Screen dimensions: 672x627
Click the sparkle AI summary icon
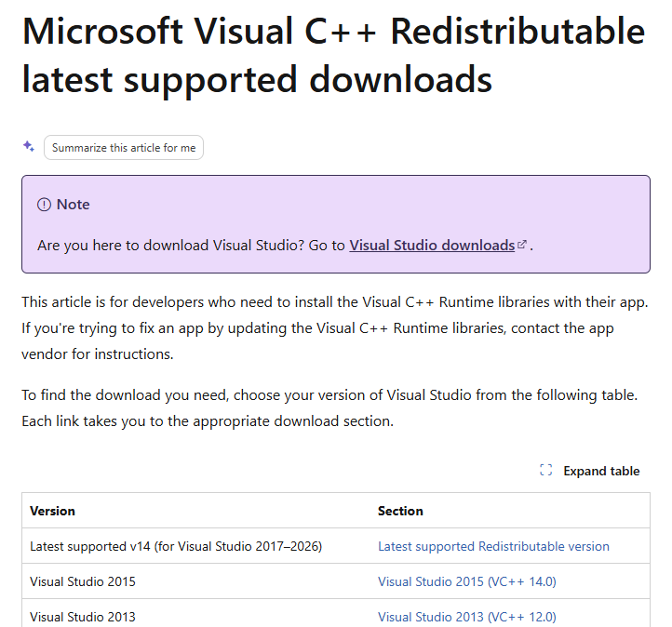pyautogui.click(x=29, y=147)
